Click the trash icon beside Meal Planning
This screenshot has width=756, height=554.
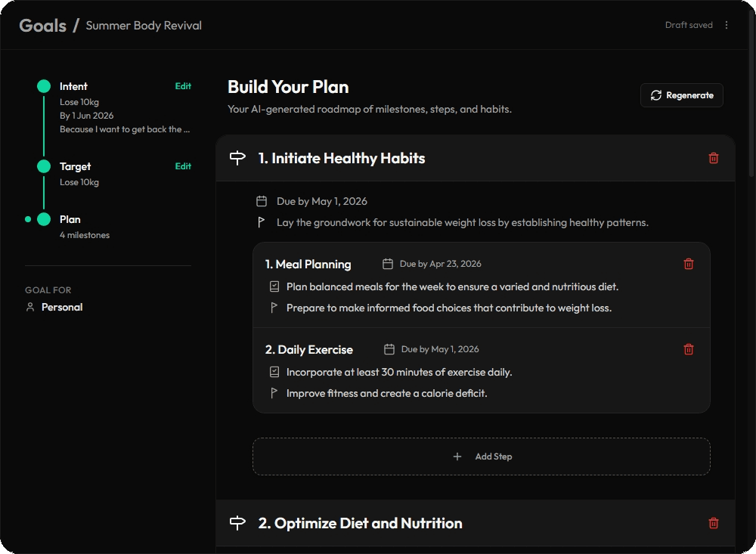click(x=688, y=264)
